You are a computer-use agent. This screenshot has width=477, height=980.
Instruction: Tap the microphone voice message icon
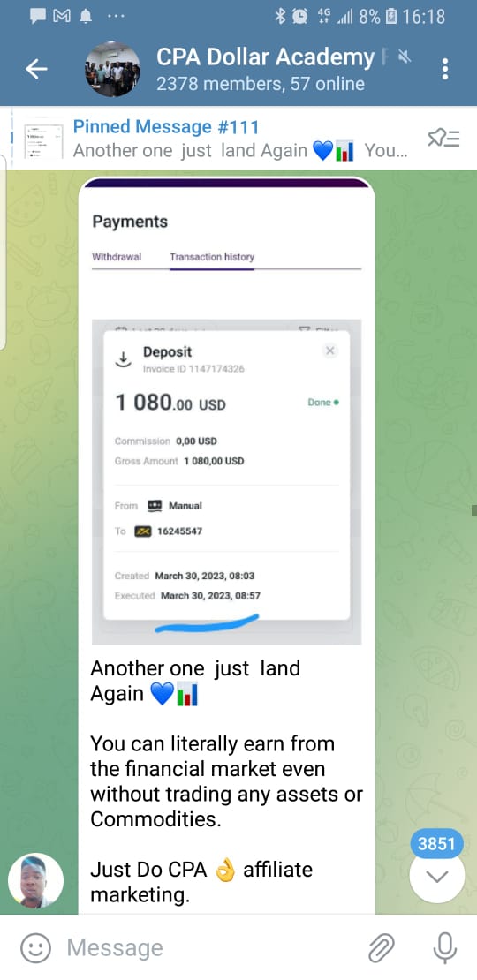pos(444,947)
